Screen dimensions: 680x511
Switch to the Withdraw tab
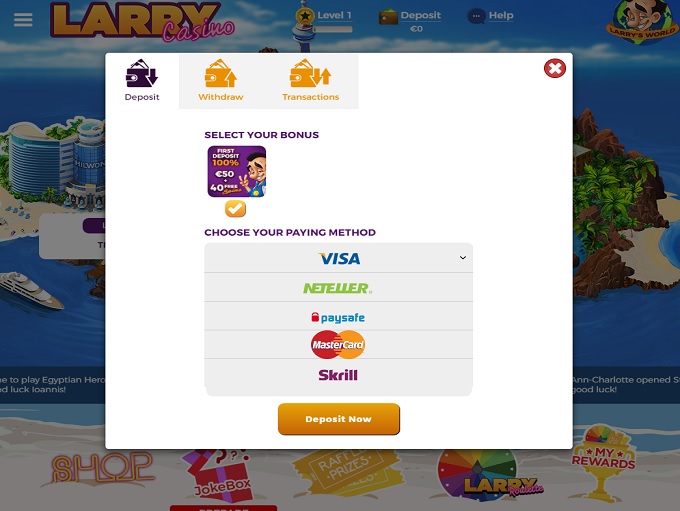point(221,81)
